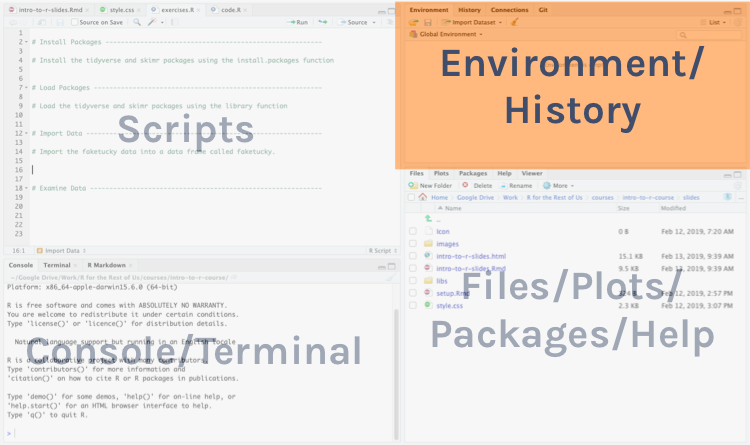Check the box next to intro-to-r-slides.html
This screenshot has width=750, height=445.
click(413, 256)
